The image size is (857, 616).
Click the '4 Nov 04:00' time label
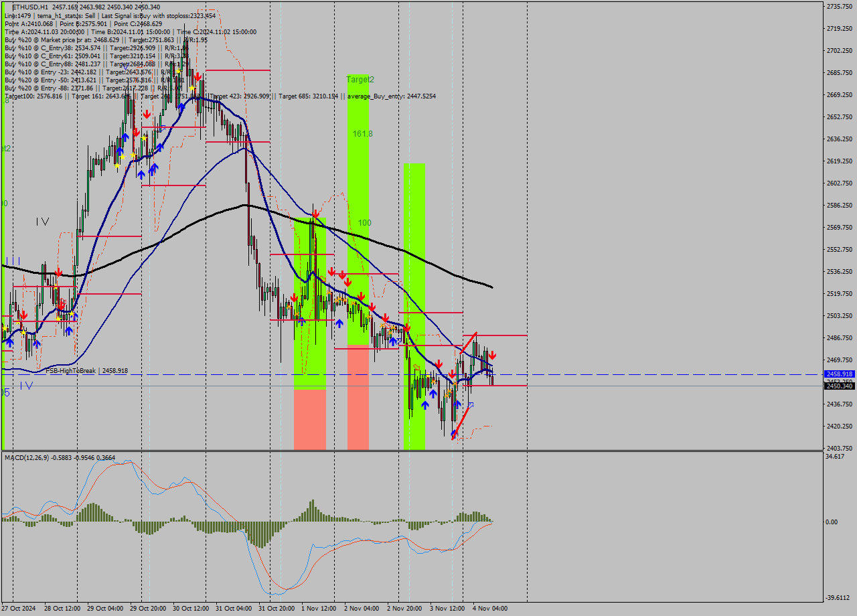490,609
